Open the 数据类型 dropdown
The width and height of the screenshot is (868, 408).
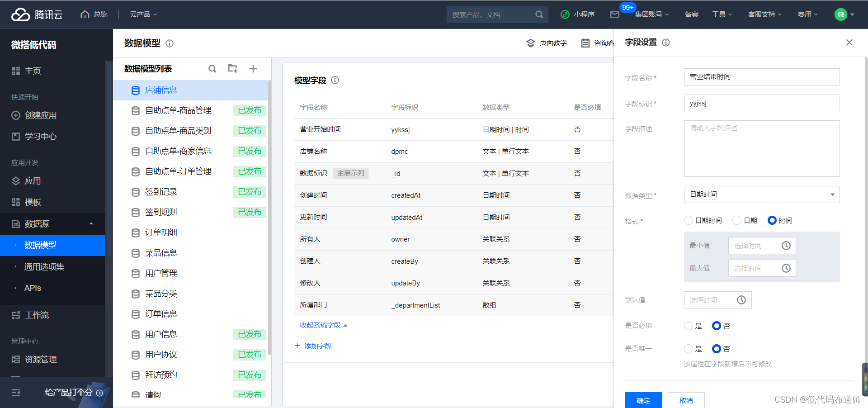[762, 195]
